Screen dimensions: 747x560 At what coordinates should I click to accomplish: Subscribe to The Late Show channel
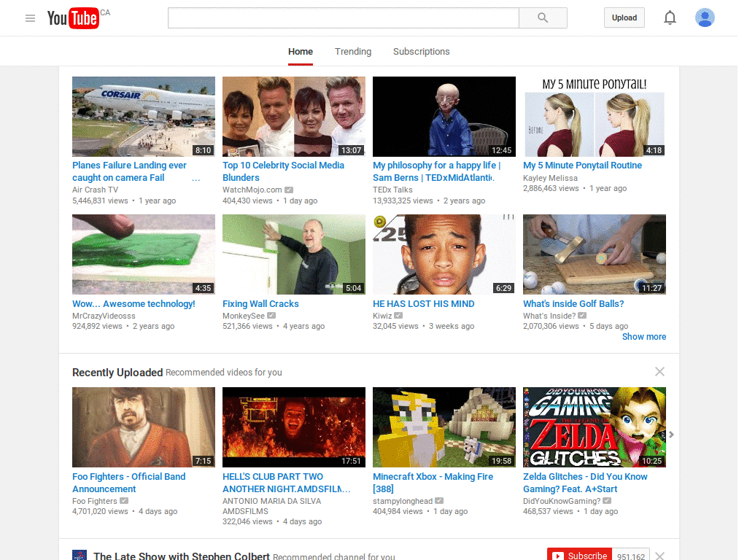pyautogui.click(x=579, y=555)
